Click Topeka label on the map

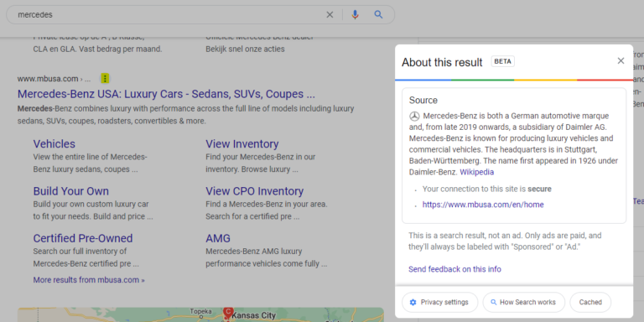coord(201,312)
